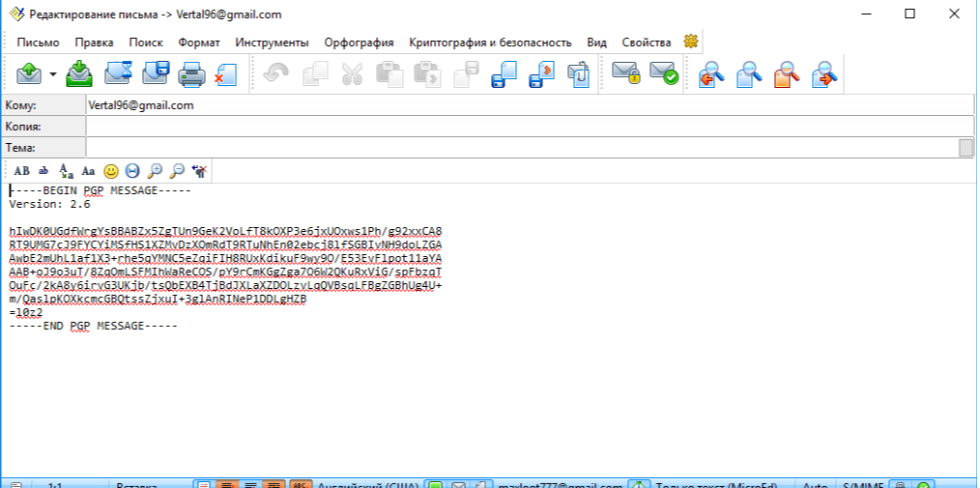Open the dropdown arrow beside Send icon
Viewport: 980px width, 488px height.
tap(53, 74)
